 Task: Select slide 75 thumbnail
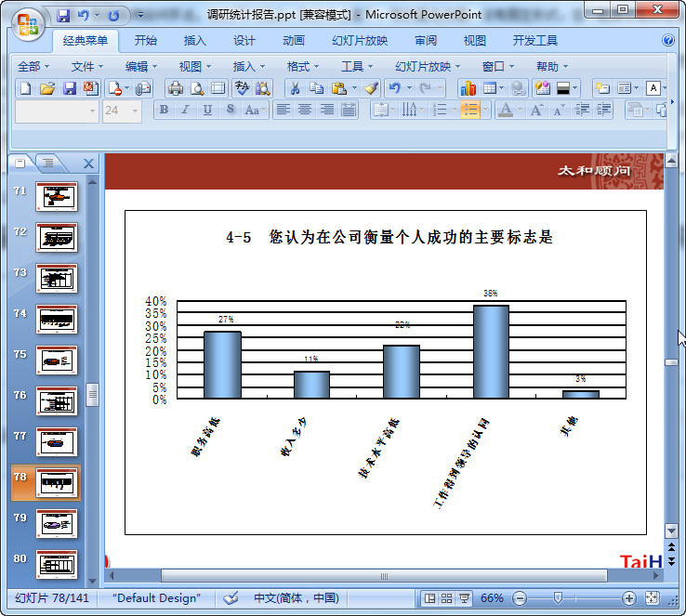(57, 360)
